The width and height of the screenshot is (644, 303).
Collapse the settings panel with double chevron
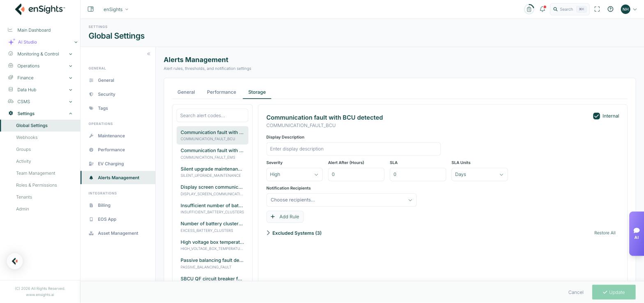[149, 54]
